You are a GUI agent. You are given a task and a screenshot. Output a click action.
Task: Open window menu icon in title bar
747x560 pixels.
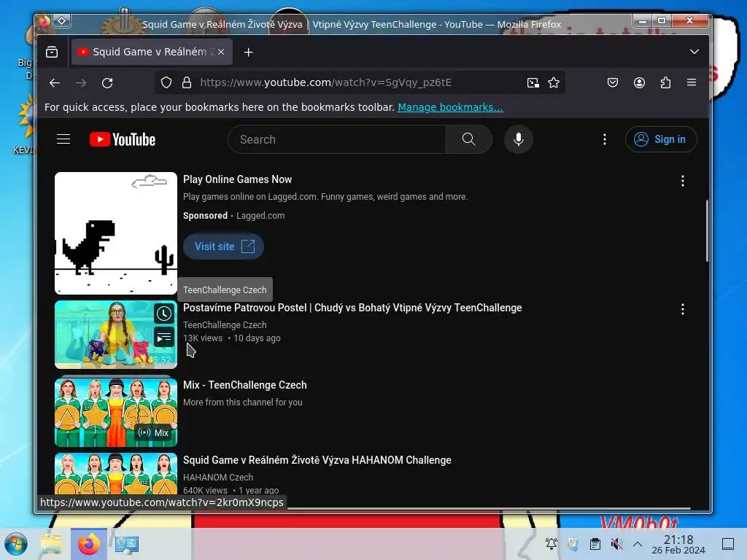tap(44, 21)
